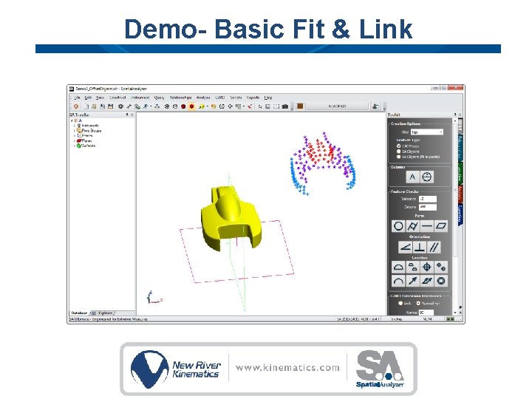Open the Help menu
532x399 pixels.
click(x=268, y=98)
